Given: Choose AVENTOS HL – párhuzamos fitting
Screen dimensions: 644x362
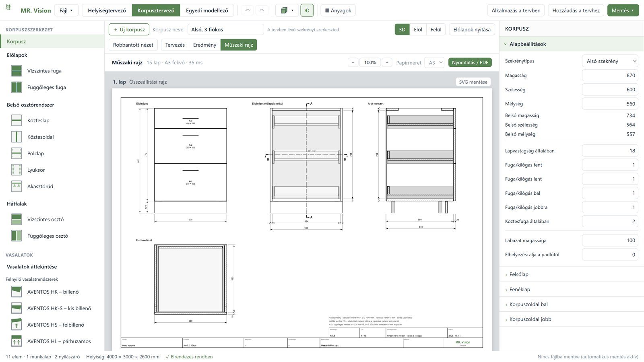Looking at the screenshot, I should 52,341.
